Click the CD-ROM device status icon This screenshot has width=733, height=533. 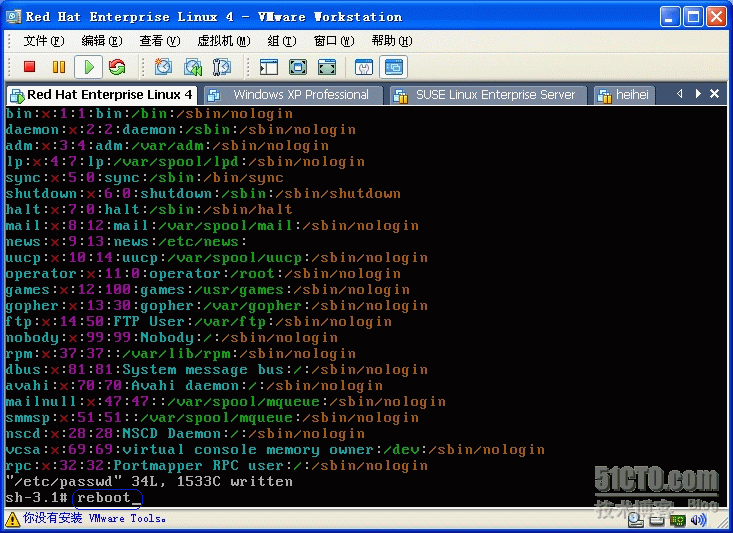[x=635, y=519]
